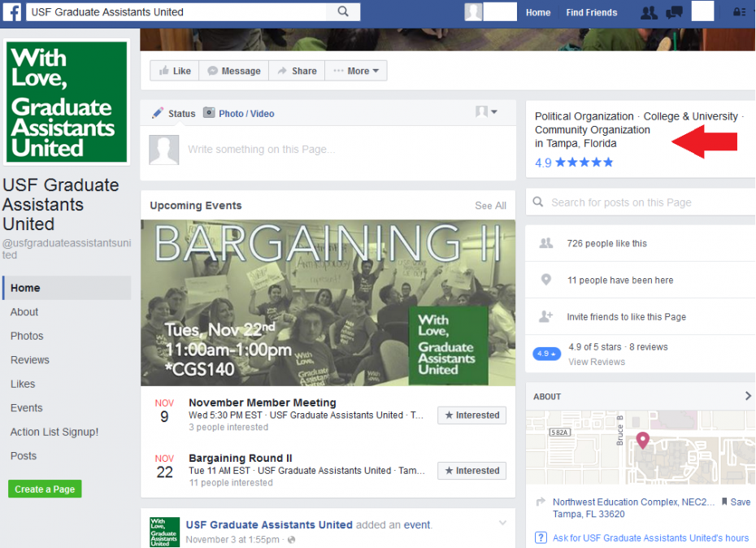Select Home in the page sidebar
Image resolution: width=756 pixels, height=548 pixels.
tap(67, 288)
